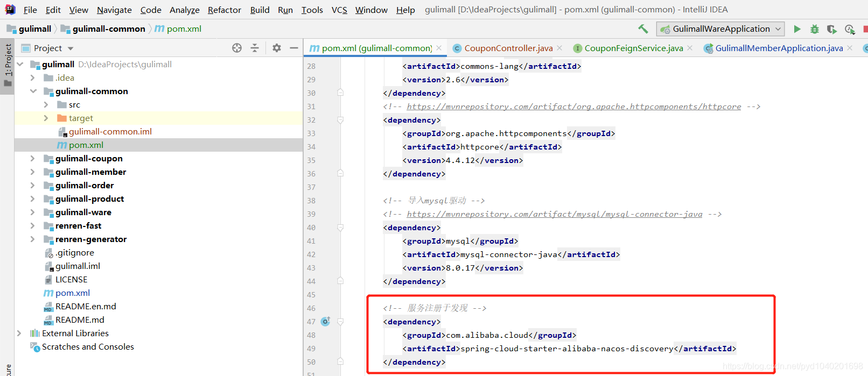
Task: Collapse all with the Project panel icon
Action: pyautogui.click(x=255, y=48)
